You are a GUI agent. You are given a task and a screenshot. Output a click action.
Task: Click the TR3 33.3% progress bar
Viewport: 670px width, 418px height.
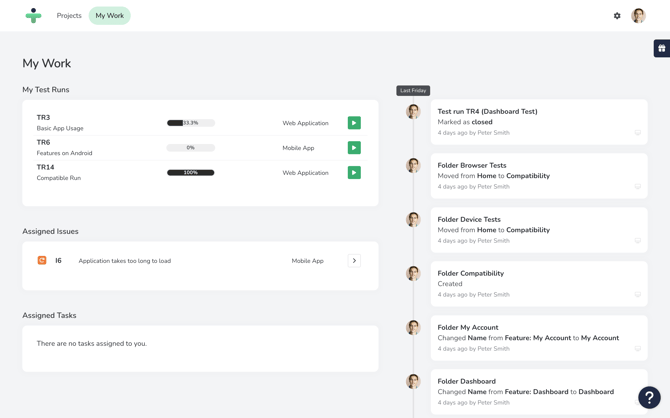191,123
